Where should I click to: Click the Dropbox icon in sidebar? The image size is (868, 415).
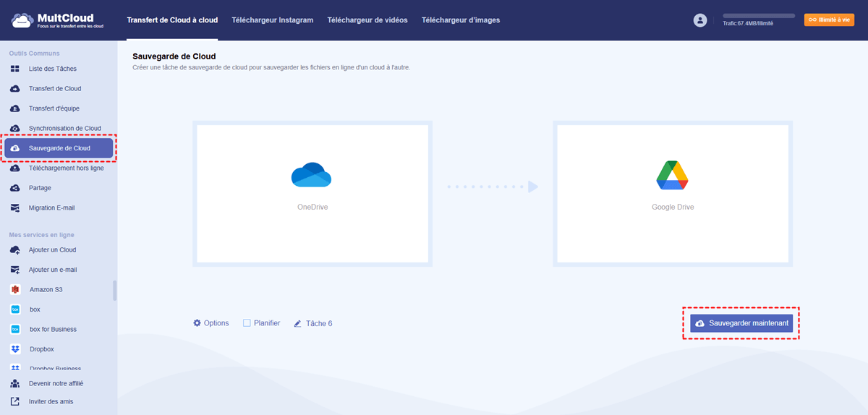coord(15,349)
